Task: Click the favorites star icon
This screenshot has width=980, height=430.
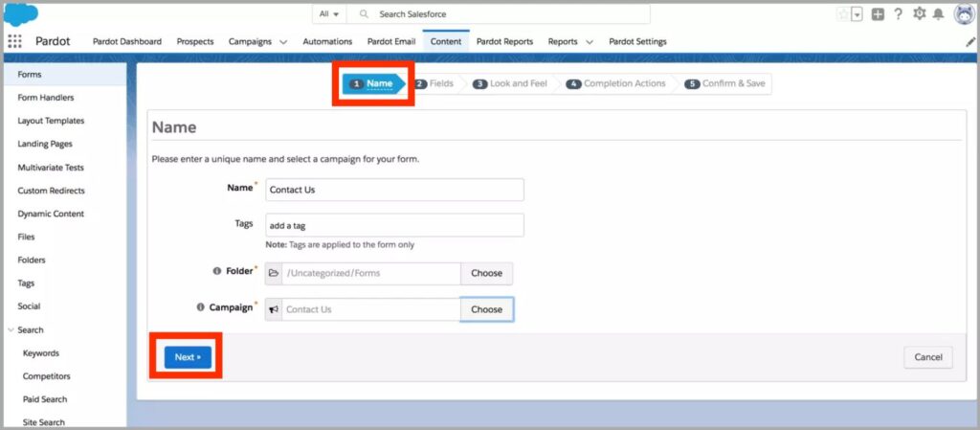Action: (843, 14)
